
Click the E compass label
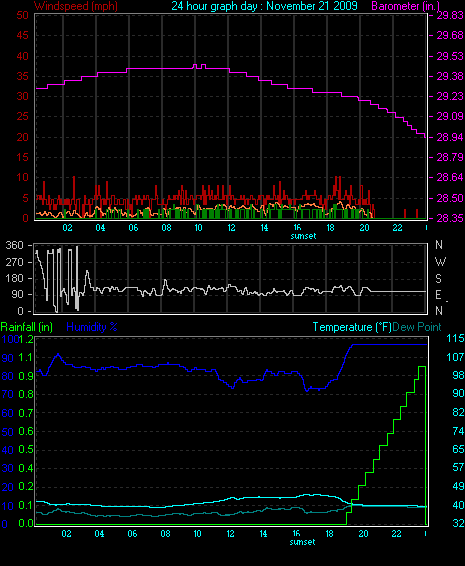pyautogui.click(x=439, y=295)
